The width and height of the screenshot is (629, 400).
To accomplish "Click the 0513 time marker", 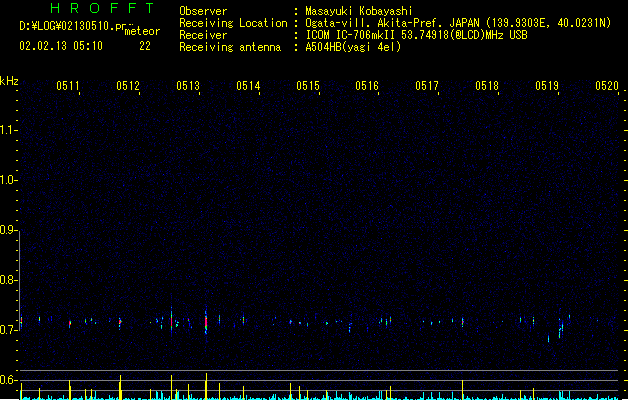I will point(188,86).
